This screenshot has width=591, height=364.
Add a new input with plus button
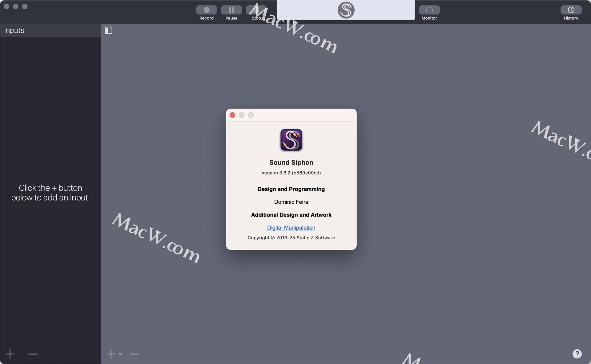point(10,354)
